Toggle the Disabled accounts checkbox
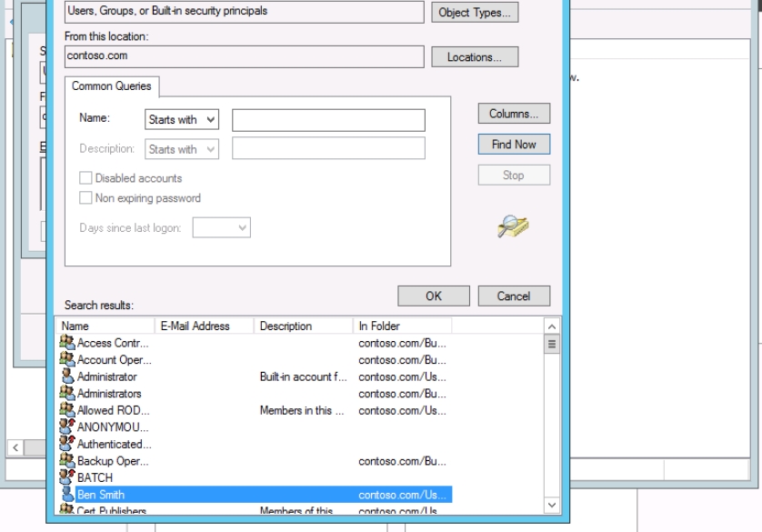This screenshot has width=762, height=532. click(x=86, y=178)
